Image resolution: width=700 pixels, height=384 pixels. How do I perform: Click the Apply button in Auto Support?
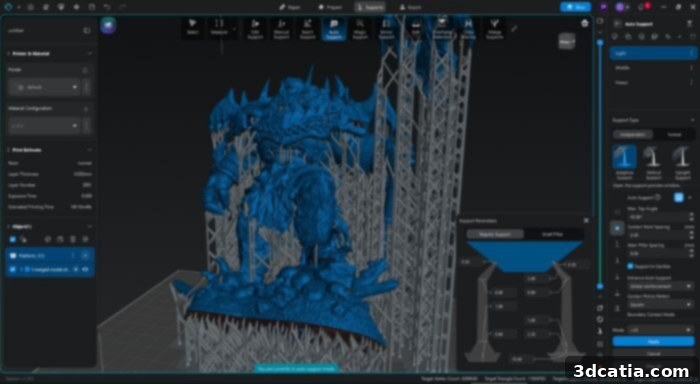coord(654,342)
